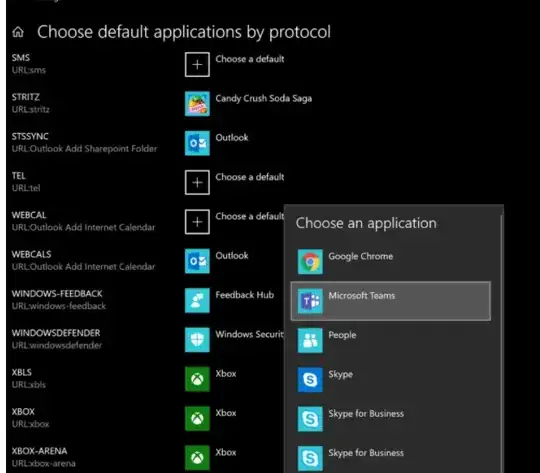This screenshot has height=473, width=540.
Task: Go back via the home icon
Action: coord(18,32)
